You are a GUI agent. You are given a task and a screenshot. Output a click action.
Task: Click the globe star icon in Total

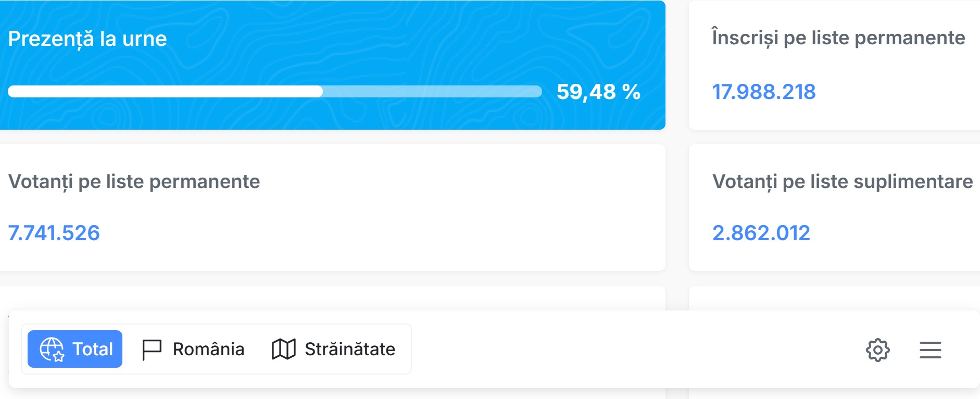point(52,349)
